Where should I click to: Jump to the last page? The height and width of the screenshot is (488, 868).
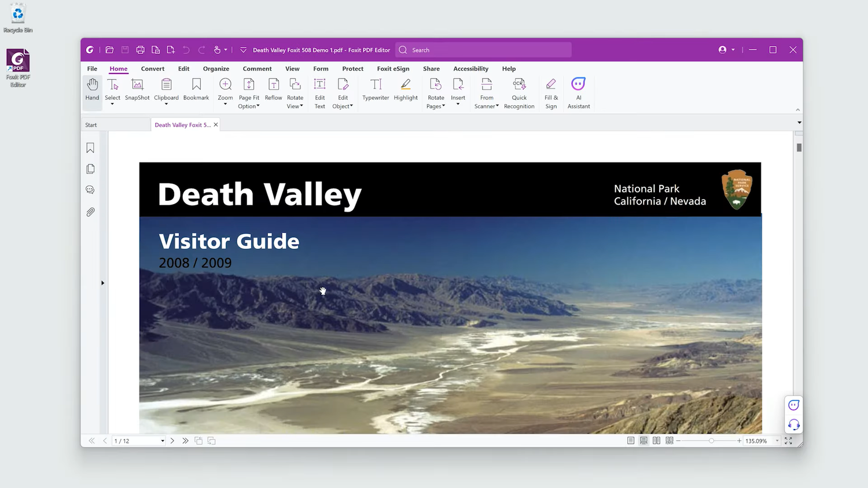tap(185, 441)
